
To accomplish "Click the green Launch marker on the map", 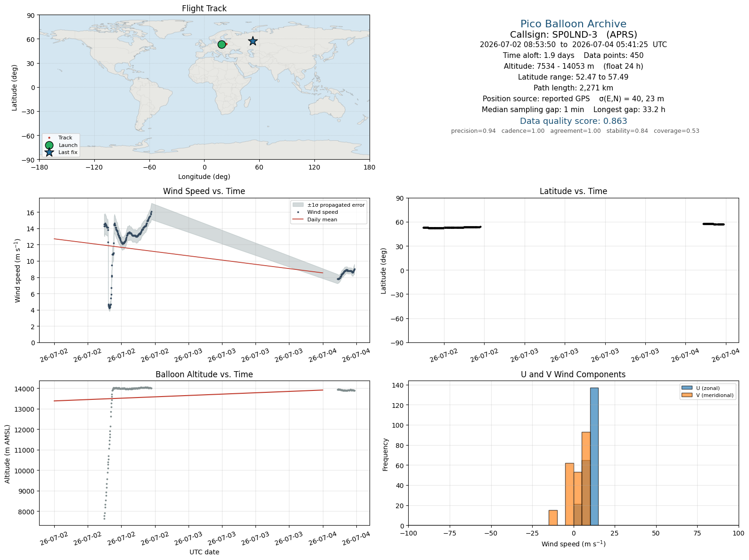I will coord(222,44).
